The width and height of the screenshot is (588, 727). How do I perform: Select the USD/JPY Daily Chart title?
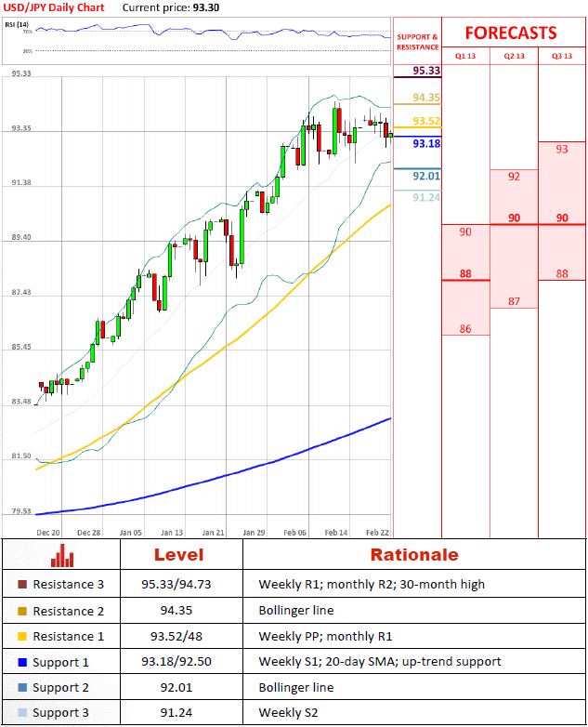point(54,7)
